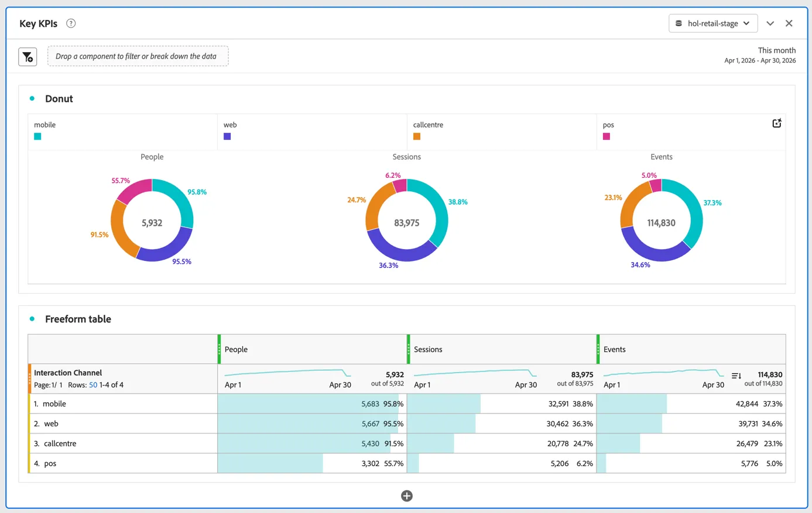Image resolution: width=812 pixels, height=513 pixels.
Task: Click the People donut center value 5,932
Action: click(152, 223)
